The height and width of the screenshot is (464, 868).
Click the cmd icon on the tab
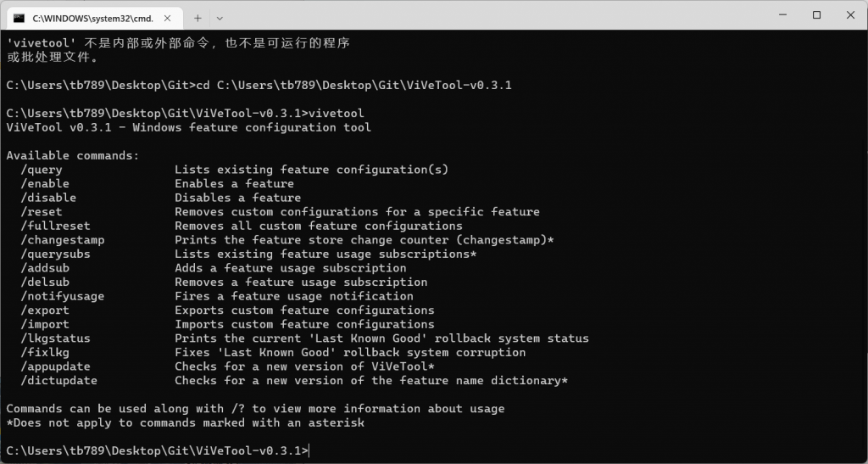(x=19, y=17)
